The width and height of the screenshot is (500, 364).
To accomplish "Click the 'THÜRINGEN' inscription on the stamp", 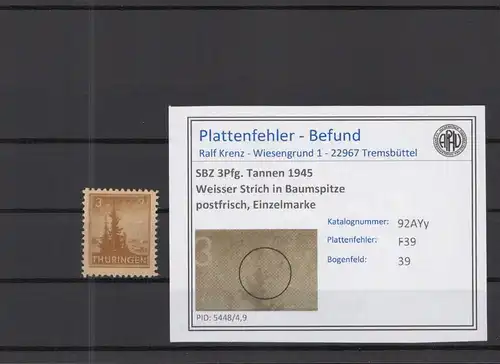I will 120,260.
